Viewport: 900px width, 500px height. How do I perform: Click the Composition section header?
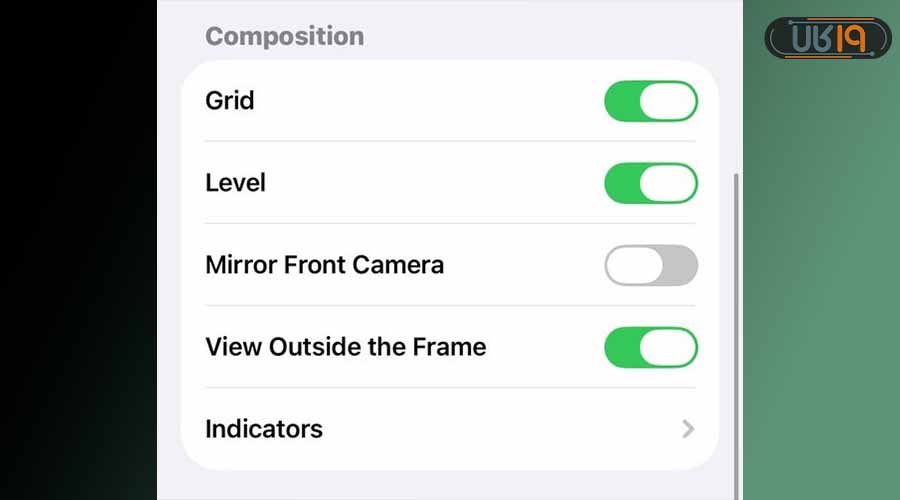284,37
